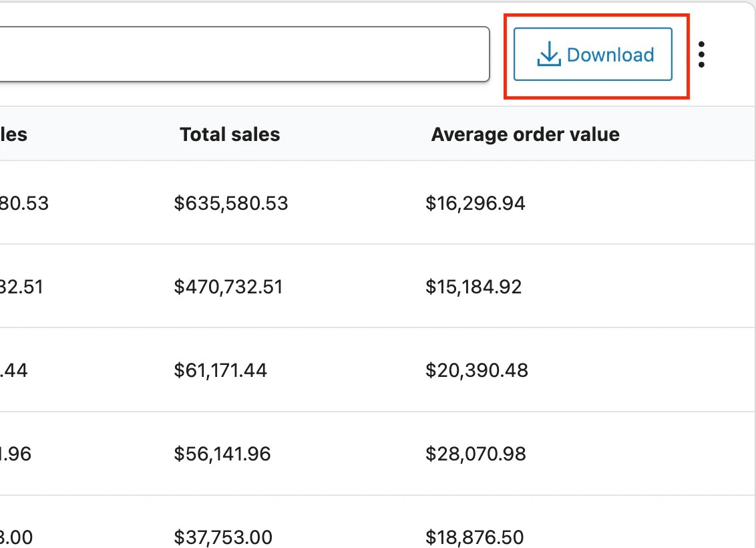Click the search input field

click(244, 54)
